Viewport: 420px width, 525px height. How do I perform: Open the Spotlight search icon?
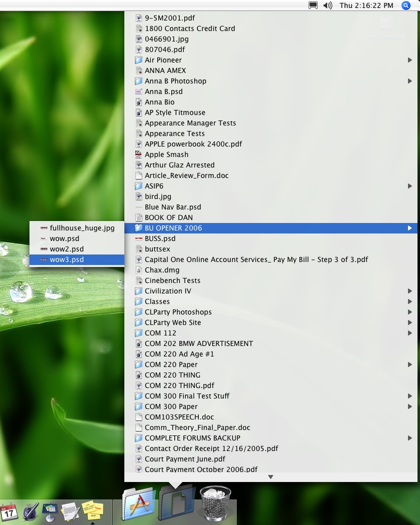(406, 5)
